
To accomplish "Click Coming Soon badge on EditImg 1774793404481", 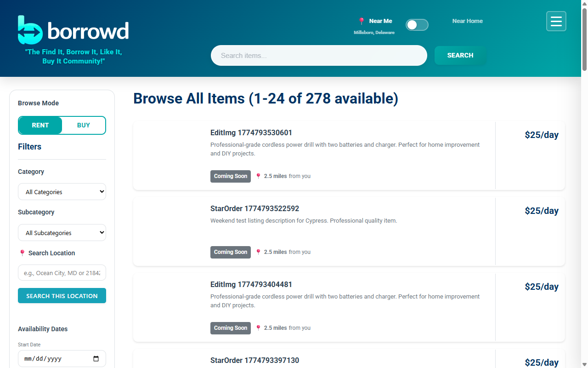I will tap(231, 328).
